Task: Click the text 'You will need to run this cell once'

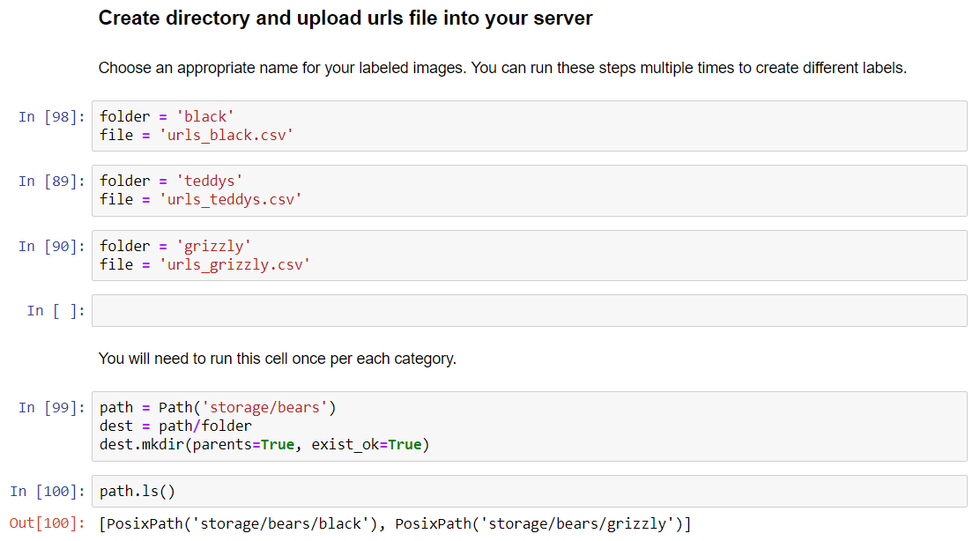Action: pos(278,359)
